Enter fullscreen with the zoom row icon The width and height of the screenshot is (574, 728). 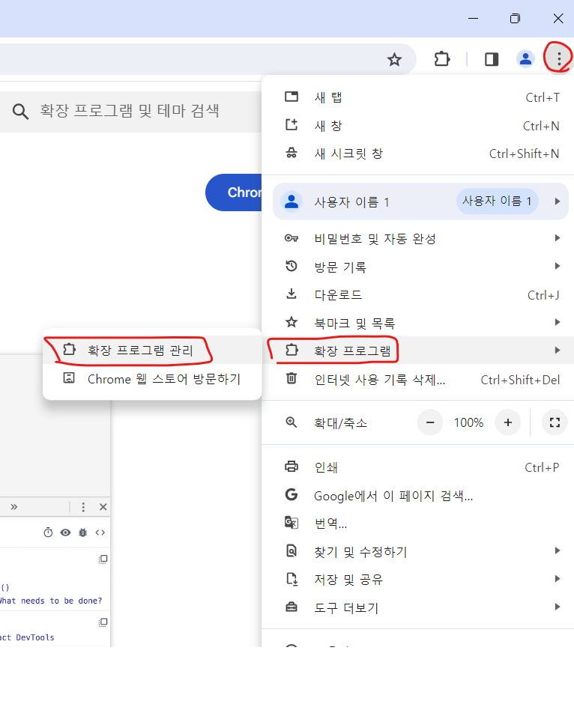[555, 422]
